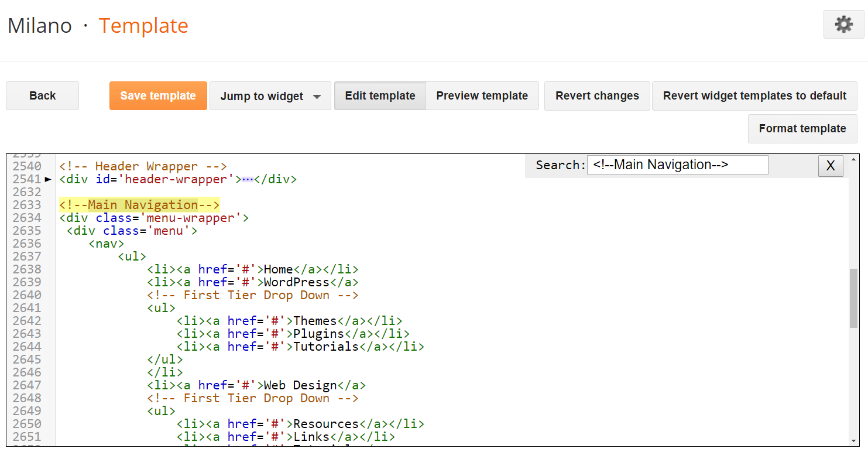
Task: Click the editor vertical scrollbar thumb
Action: coord(853,299)
